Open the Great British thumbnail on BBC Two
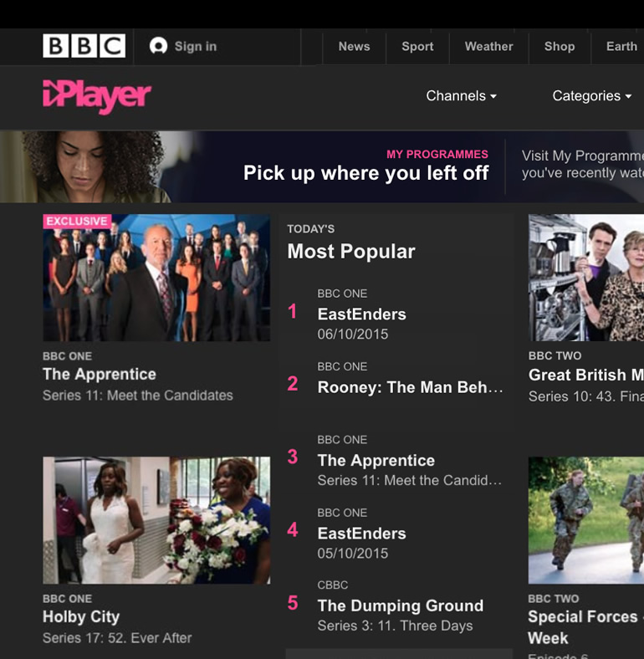Image resolution: width=644 pixels, height=659 pixels. [586, 278]
